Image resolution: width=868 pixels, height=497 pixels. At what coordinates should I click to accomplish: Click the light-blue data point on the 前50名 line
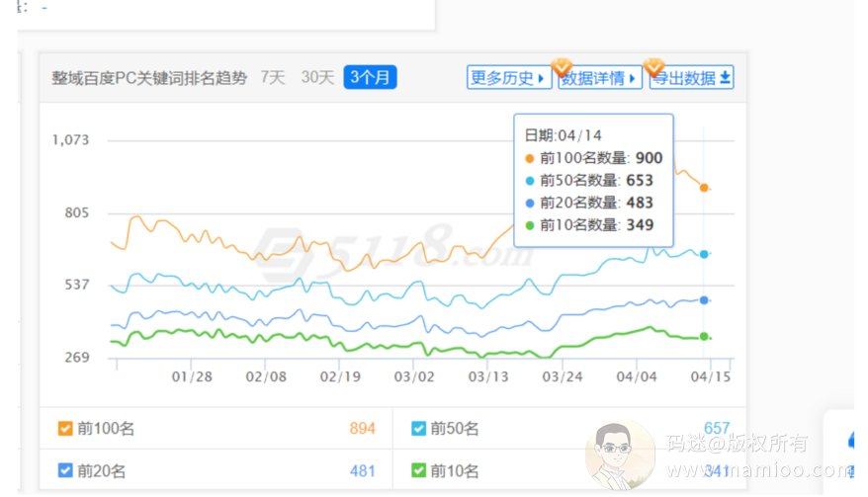(x=704, y=254)
